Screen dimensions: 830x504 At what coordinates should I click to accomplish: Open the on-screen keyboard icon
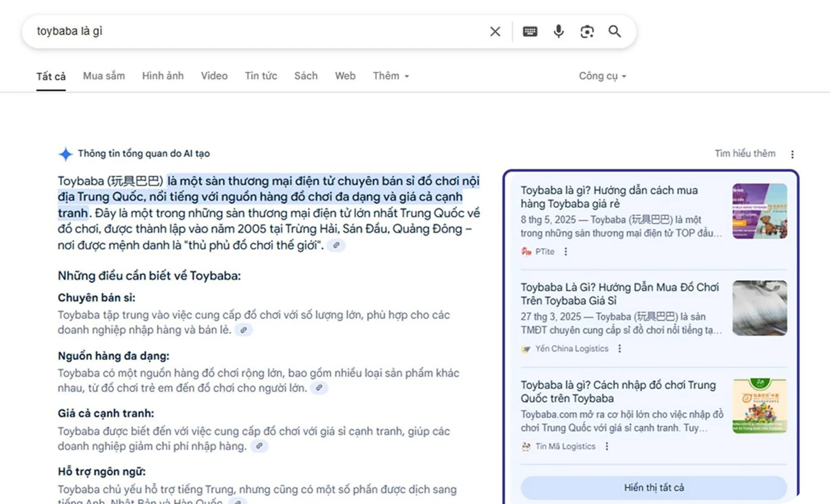530,31
